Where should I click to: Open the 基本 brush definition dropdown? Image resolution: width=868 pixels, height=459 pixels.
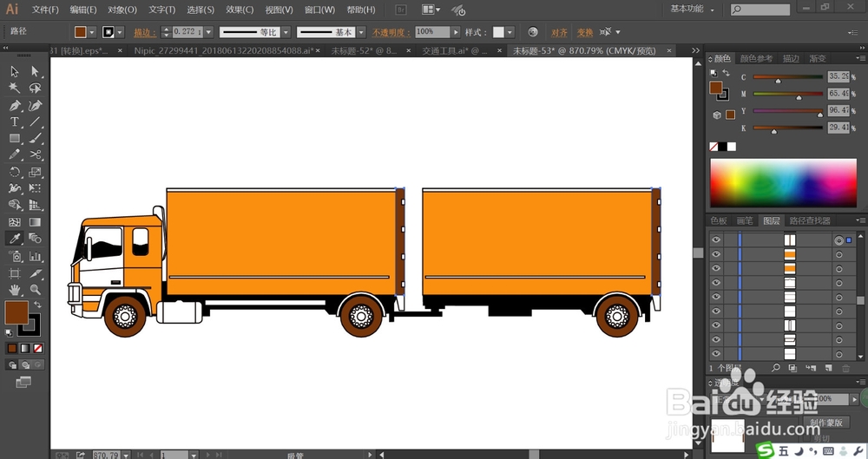361,32
